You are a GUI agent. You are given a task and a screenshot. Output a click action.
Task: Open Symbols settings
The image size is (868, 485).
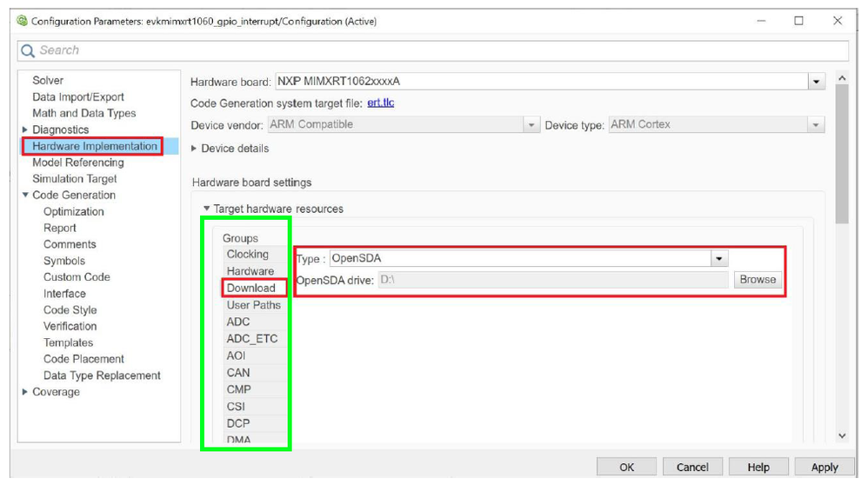[64, 261]
